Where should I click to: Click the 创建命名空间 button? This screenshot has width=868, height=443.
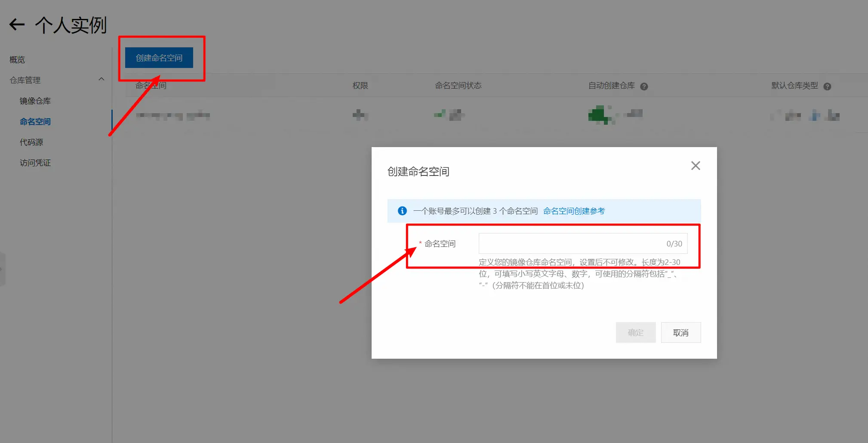point(159,57)
